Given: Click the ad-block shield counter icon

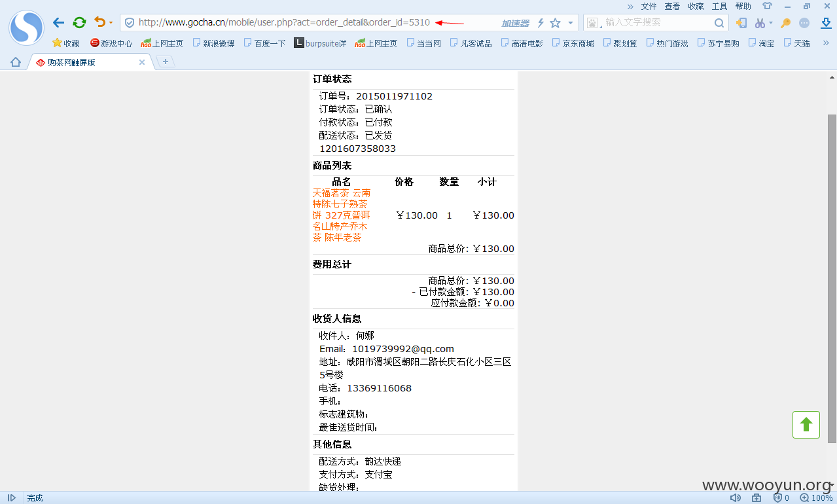Looking at the screenshot, I should 781,498.
